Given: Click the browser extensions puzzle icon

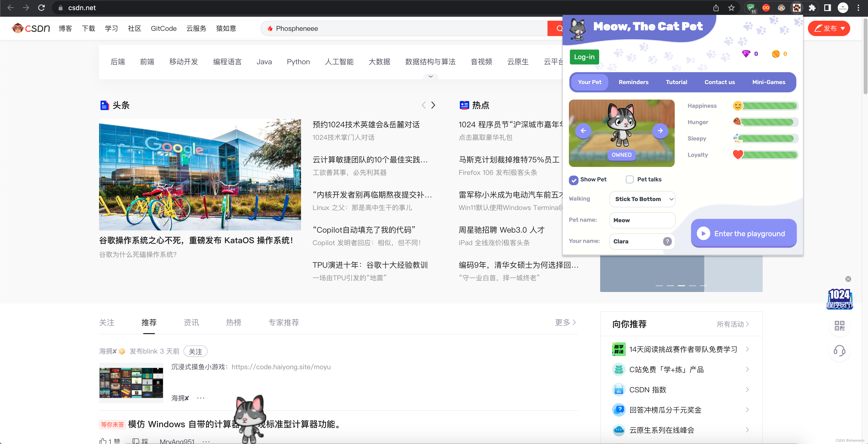Looking at the screenshot, I should click(x=812, y=8).
